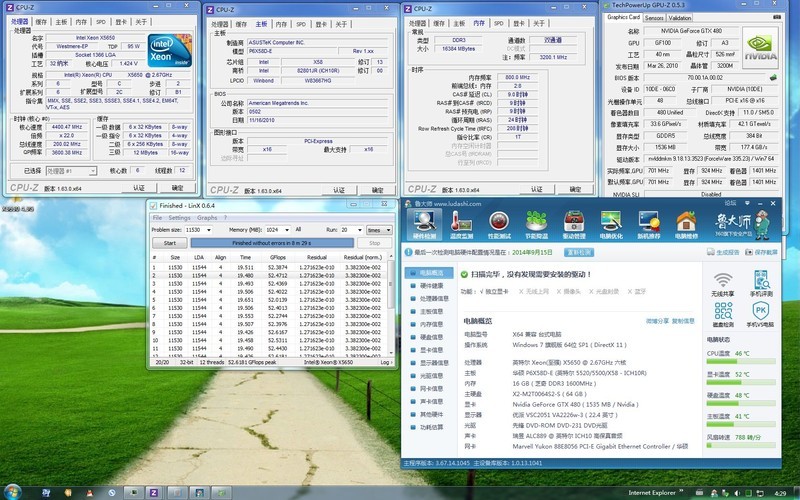Viewport: 800px width, 500px height.
Task: Click the LinX finished-without-errors progress bar
Action: coord(272,243)
